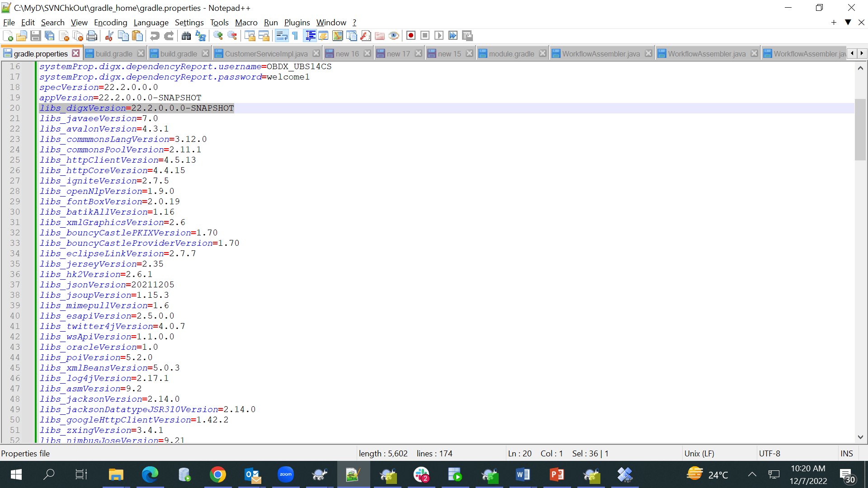
Task: Toggle word wrap on the toolbar
Action: coord(282,36)
